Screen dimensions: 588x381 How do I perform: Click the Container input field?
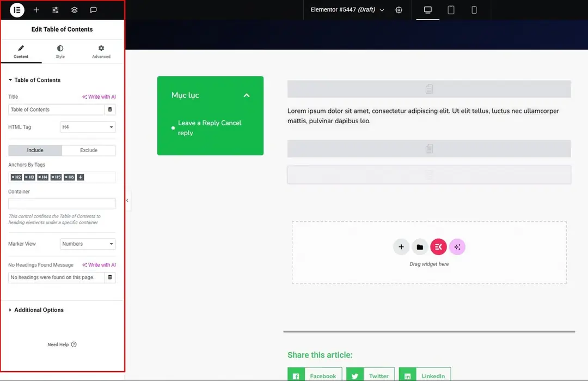pos(62,203)
